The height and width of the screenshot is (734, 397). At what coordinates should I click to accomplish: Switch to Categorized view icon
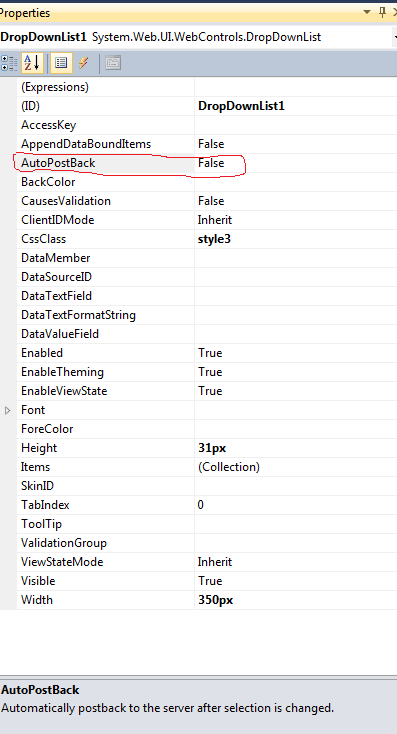(8, 63)
